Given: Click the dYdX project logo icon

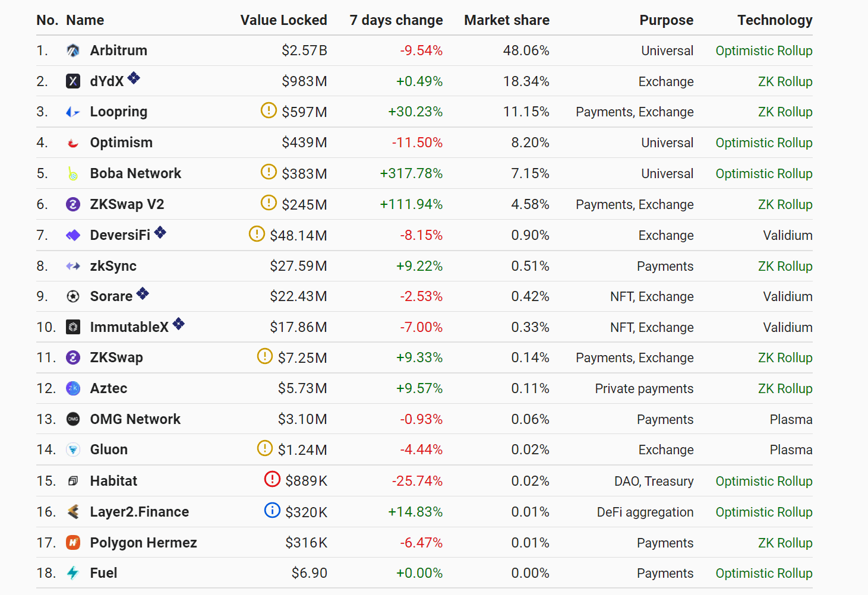Looking at the screenshot, I should point(73,81).
